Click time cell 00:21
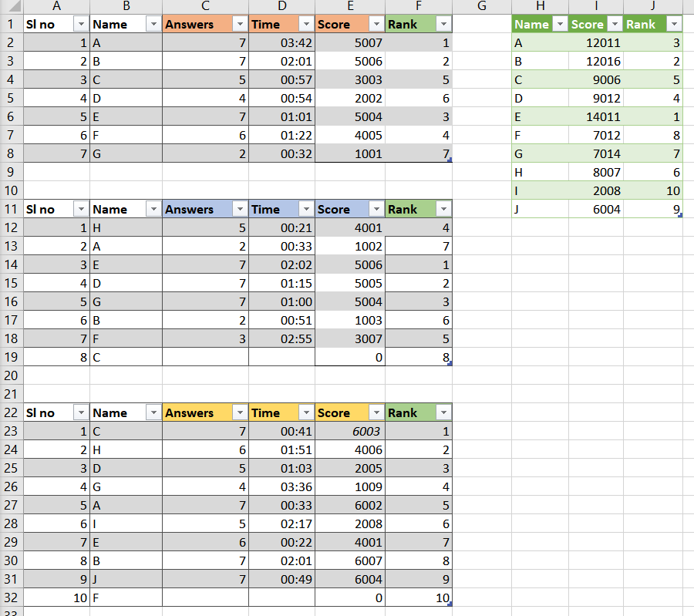 282,227
